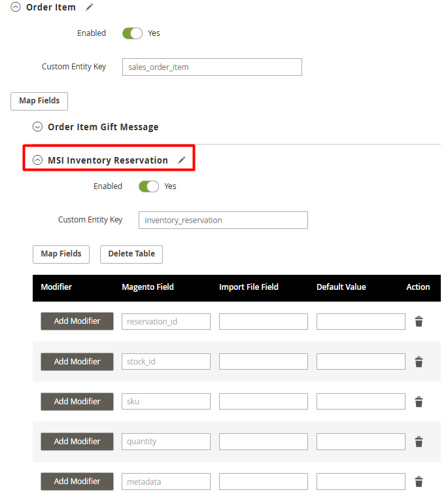Click Map Fields button beside Delete Table

pos(61,254)
